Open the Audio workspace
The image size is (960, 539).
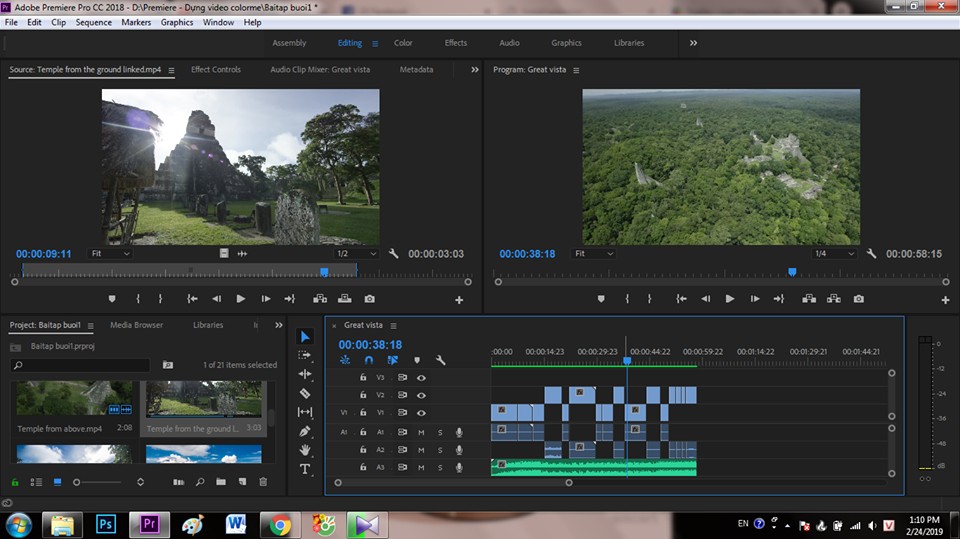(509, 43)
